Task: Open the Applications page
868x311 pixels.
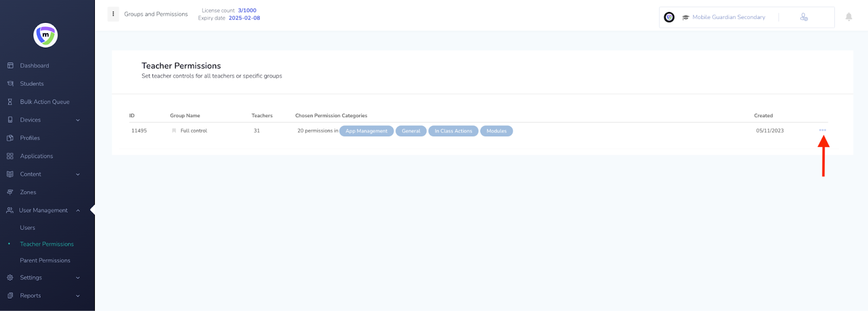Action: pos(36,156)
